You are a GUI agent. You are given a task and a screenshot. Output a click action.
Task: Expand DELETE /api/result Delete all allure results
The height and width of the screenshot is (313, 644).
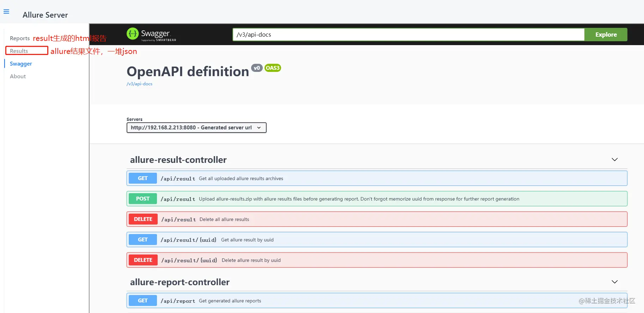[377, 219]
